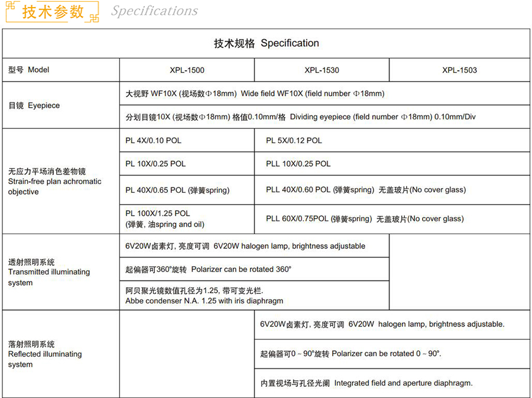Click the 技术参数 heading badge
The width and height of the screenshot is (532, 398).
pyautogui.click(x=53, y=12)
